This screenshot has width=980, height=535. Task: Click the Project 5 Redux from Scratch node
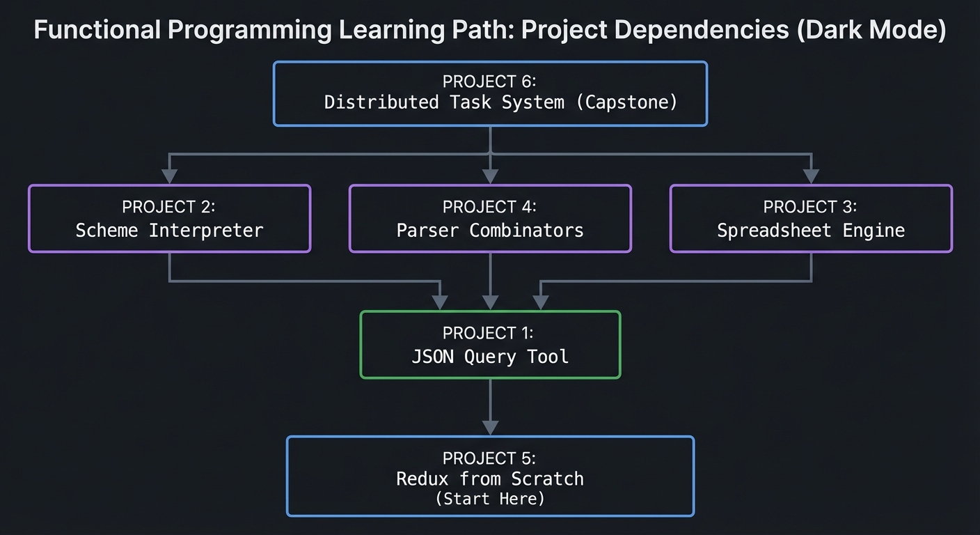[x=490, y=476]
